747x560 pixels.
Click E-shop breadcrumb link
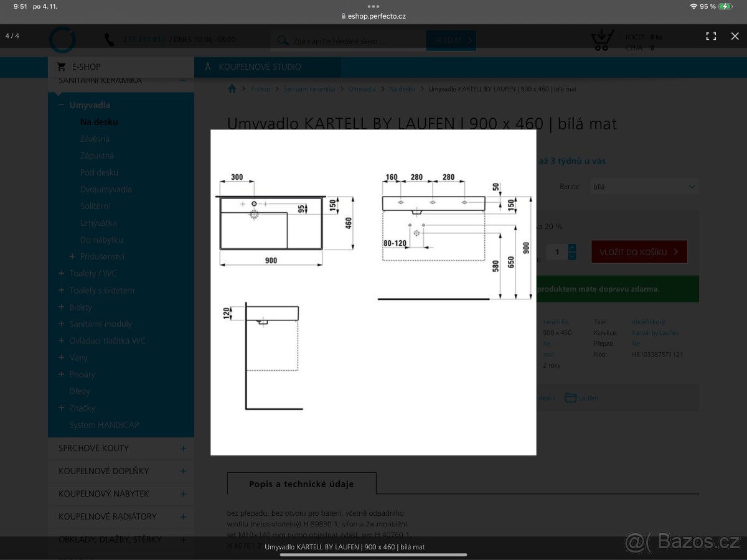point(261,90)
